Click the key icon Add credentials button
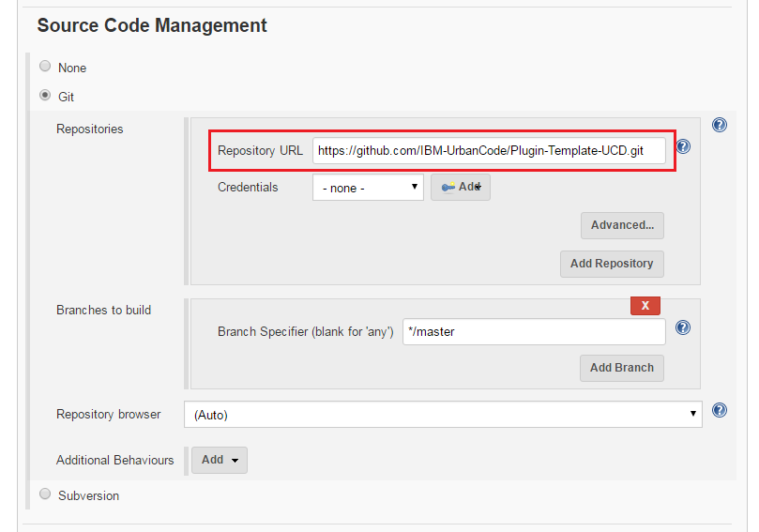 coord(460,188)
